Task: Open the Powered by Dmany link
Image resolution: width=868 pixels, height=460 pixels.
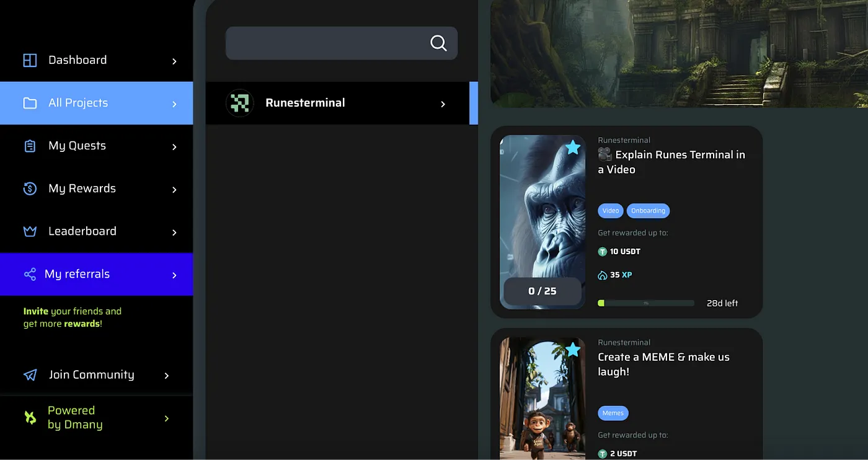Action: coord(75,418)
